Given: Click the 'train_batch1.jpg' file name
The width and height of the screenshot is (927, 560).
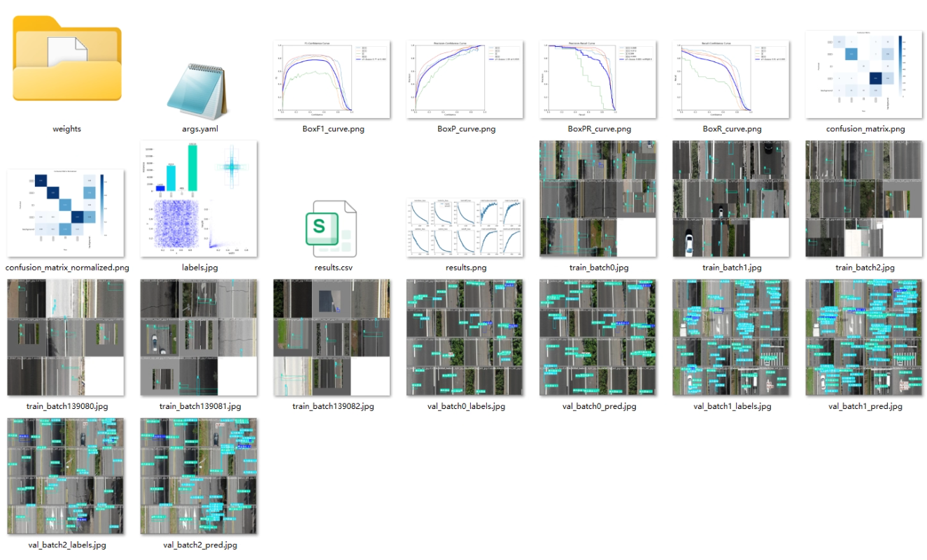Looking at the screenshot, I should click(732, 268).
